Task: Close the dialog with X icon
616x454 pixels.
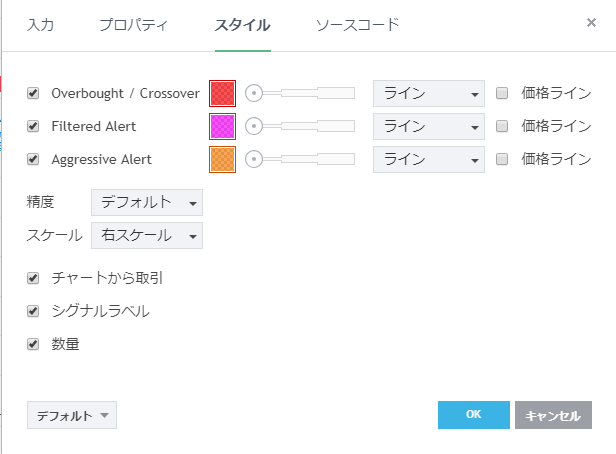Action: pos(591,22)
